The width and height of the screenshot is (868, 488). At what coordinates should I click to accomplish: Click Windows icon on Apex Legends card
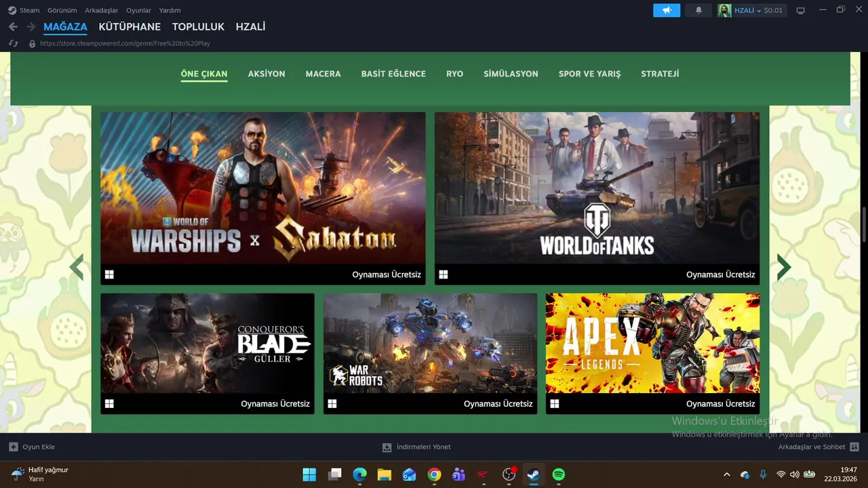coord(555,403)
